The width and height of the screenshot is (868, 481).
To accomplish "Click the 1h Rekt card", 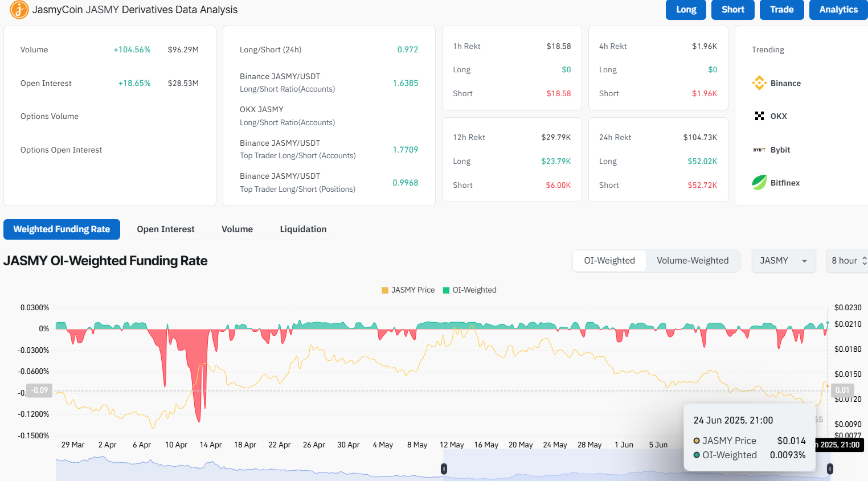I will [511, 68].
